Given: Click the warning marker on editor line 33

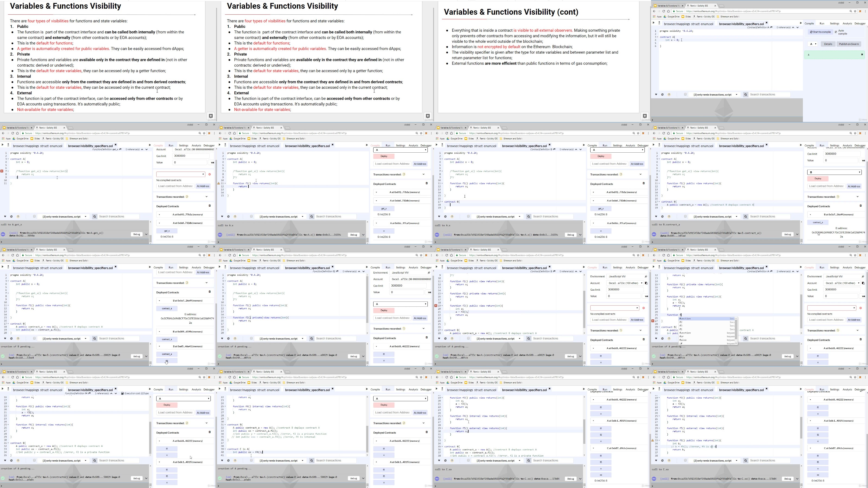Looking at the screenshot, I should tap(653, 440).
